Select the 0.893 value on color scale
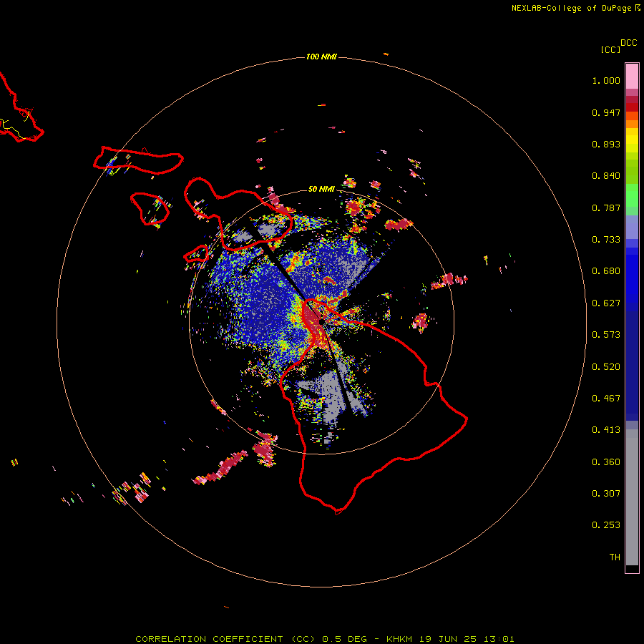The width and height of the screenshot is (644, 644). (606, 144)
